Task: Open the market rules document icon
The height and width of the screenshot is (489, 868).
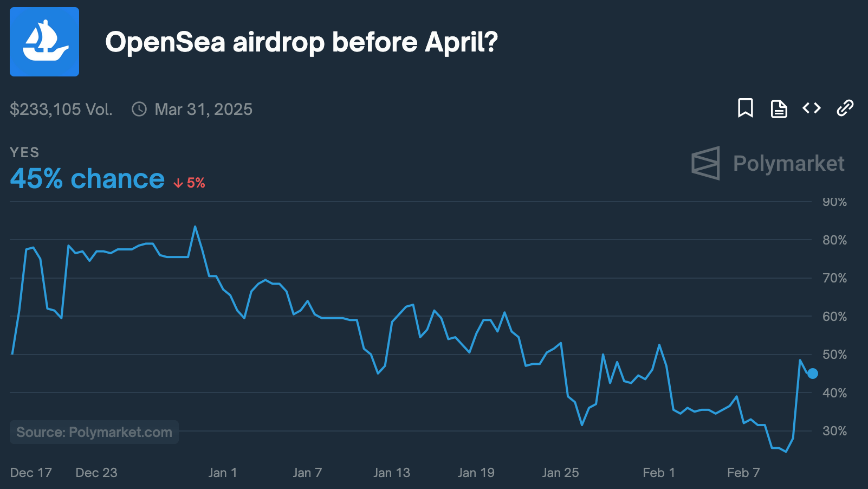Action: pyautogui.click(x=779, y=108)
